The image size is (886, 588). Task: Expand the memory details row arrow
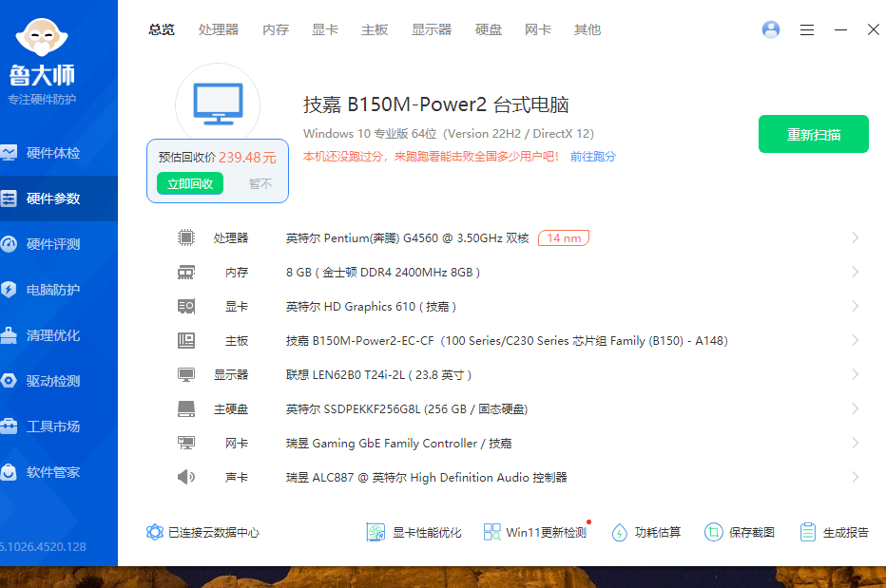click(x=855, y=273)
